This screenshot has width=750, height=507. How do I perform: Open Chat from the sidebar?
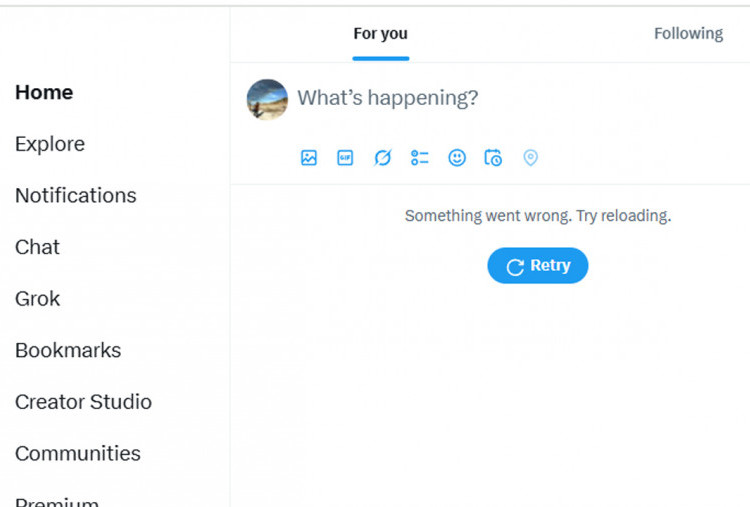click(38, 247)
